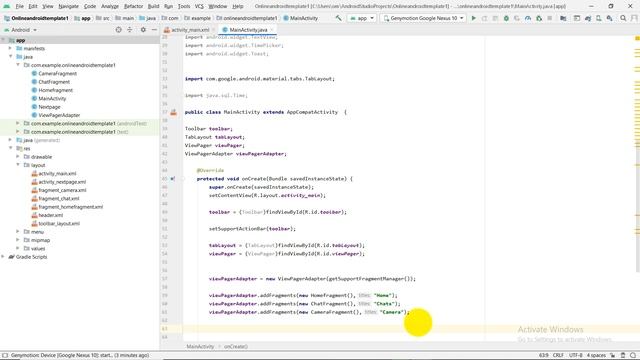
Task: Collapse the java folder in project tree
Action: [11, 57]
